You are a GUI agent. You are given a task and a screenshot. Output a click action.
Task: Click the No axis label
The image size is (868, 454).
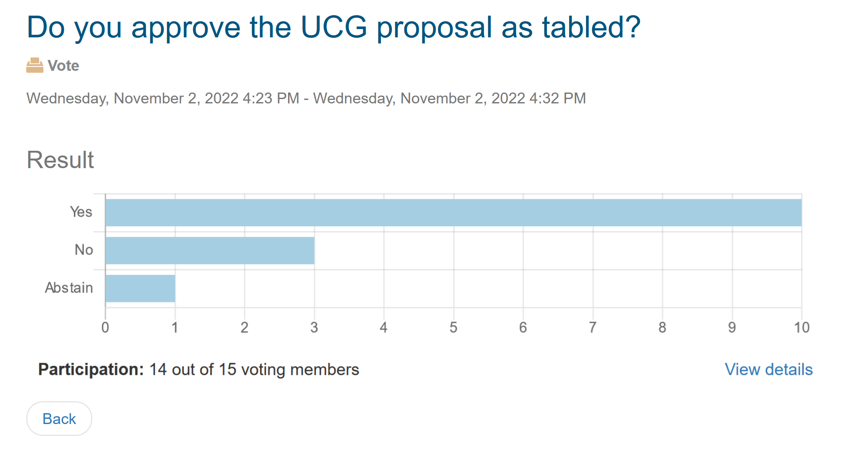click(x=84, y=250)
